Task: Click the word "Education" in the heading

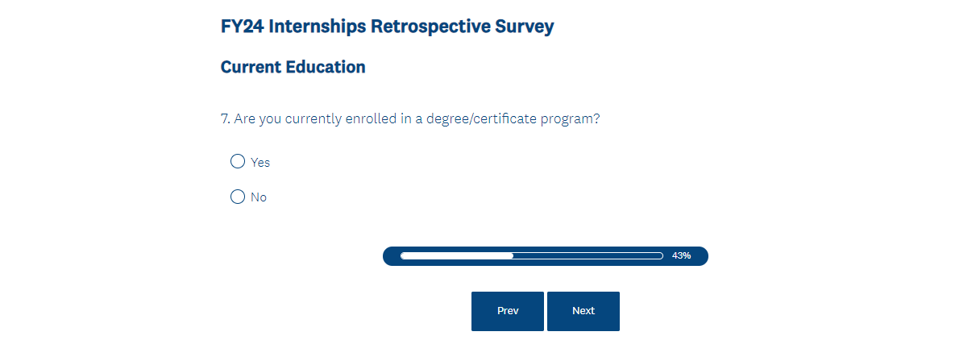Action: (326, 67)
